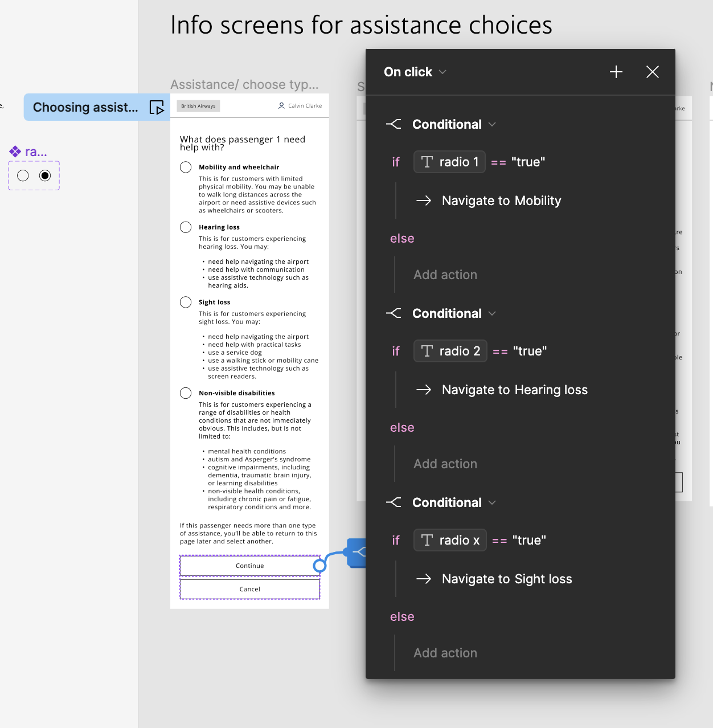Open the third Conditional dropdown chevron
The width and height of the screenshot is (713, 728).
492,502
